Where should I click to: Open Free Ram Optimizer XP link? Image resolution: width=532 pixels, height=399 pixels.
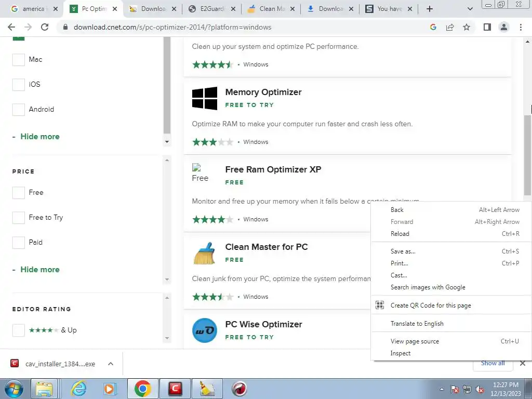point(273,169)
